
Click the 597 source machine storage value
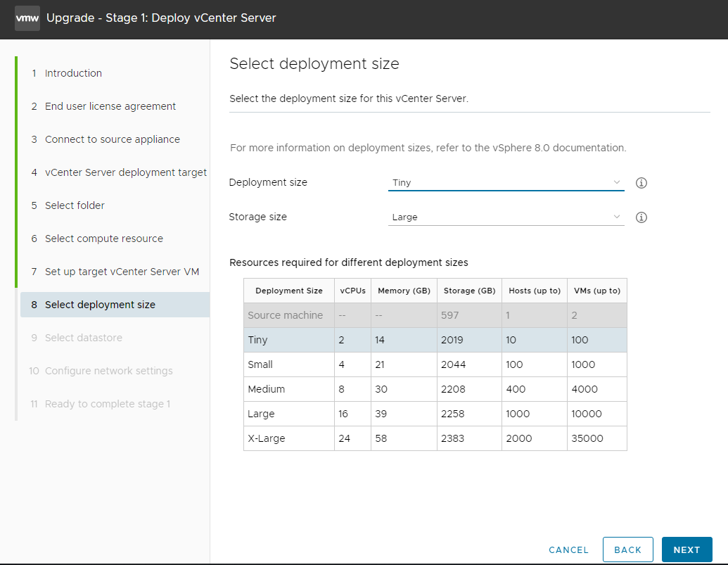(x=449, y=315)
